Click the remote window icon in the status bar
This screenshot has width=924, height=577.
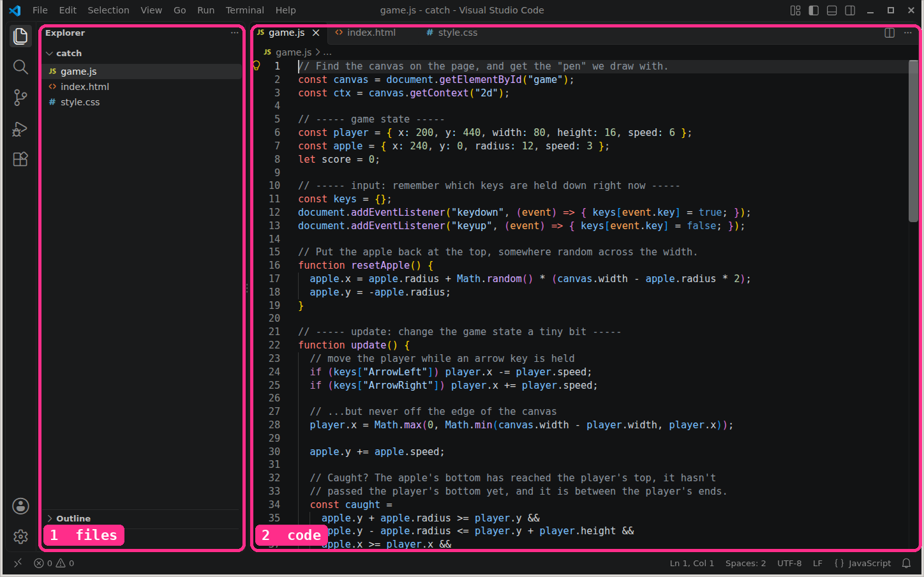tap(18, 563)
